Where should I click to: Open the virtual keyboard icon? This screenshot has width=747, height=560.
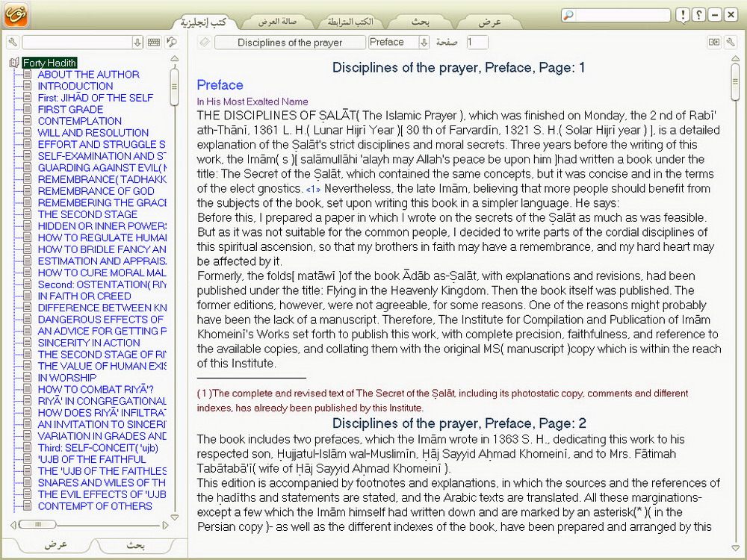(153, 43)
